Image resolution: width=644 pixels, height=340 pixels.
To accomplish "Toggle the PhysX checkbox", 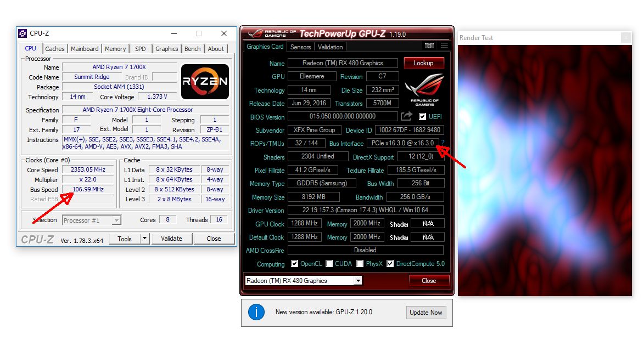I will pos(360,264).
